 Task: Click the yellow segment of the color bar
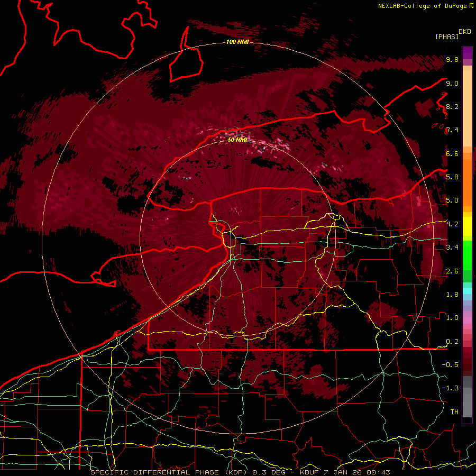(467, 226)
